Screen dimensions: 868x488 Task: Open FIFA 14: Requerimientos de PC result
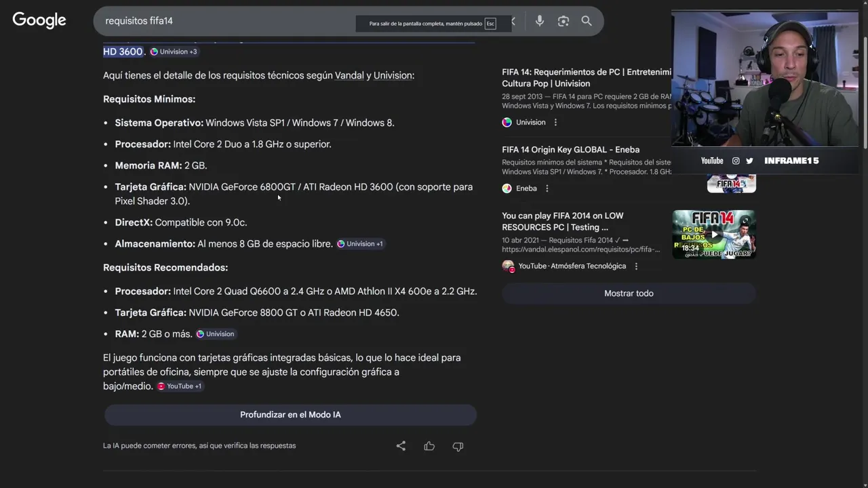[587, 77]
